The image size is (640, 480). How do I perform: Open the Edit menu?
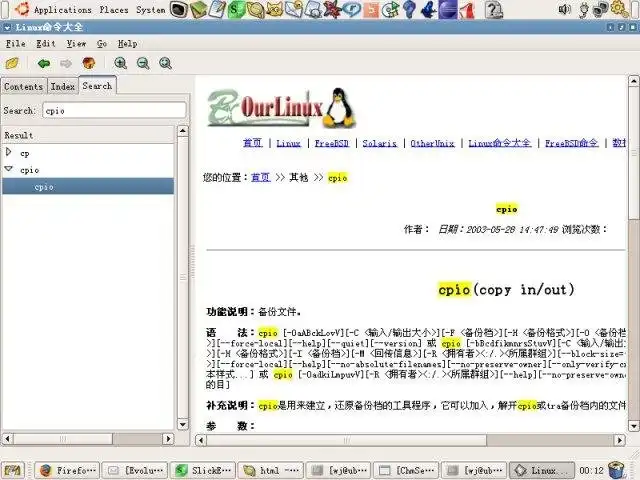pos(46,43)
